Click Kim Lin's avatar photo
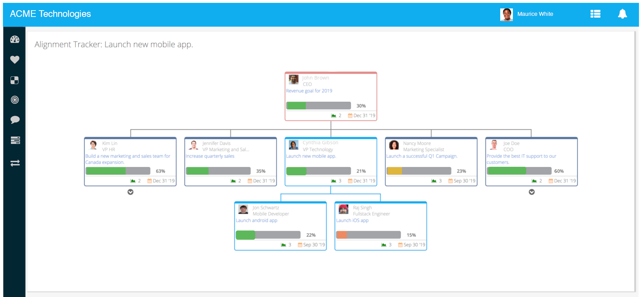 (93, 145)
